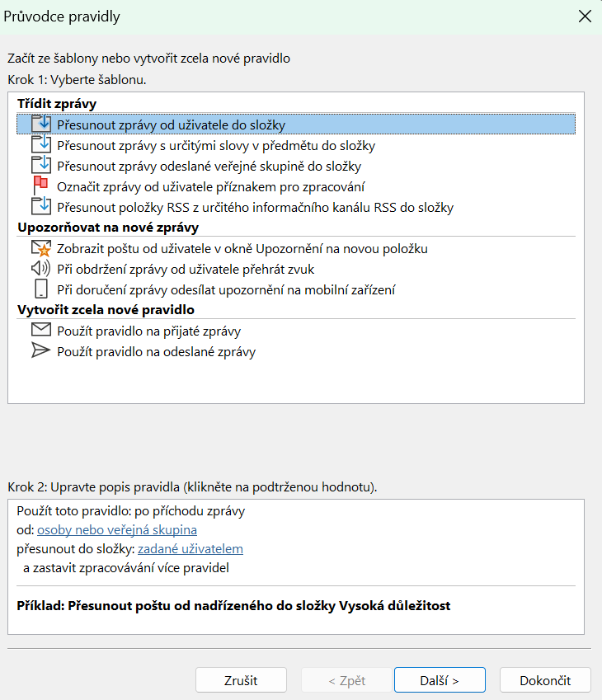The width and height of the screenshot is (602, 700).
Task: Click the folder icon for 'určitými slovy v předmětu'
Action: click(41, 145)
